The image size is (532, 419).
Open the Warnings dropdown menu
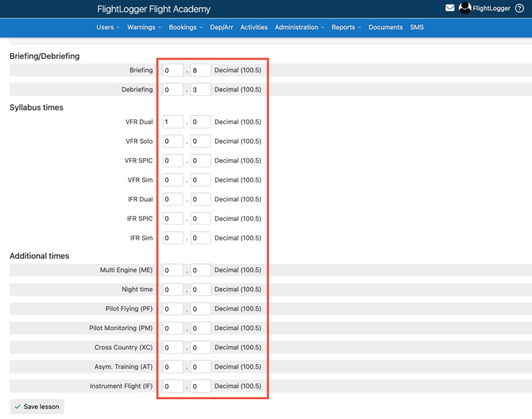point(144,27)
